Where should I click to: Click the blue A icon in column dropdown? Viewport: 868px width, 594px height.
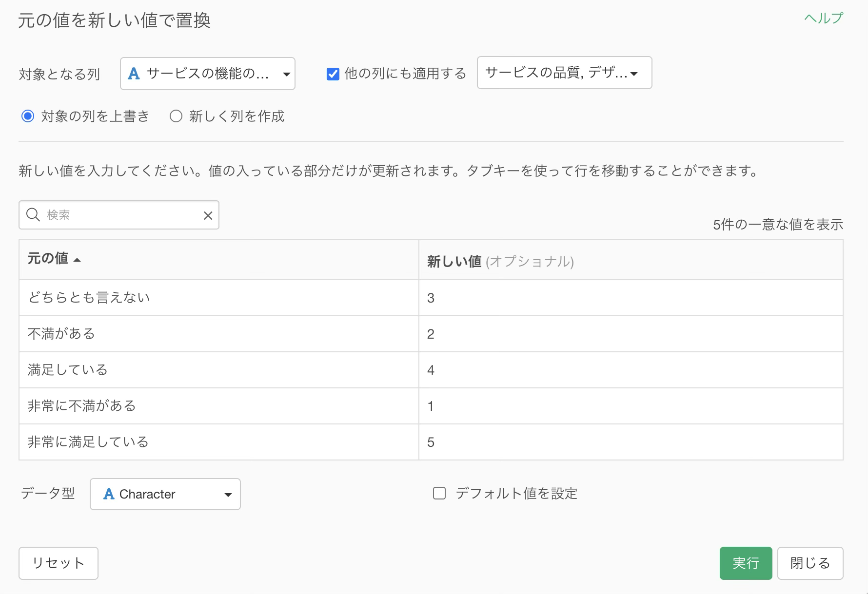(134, 74)
